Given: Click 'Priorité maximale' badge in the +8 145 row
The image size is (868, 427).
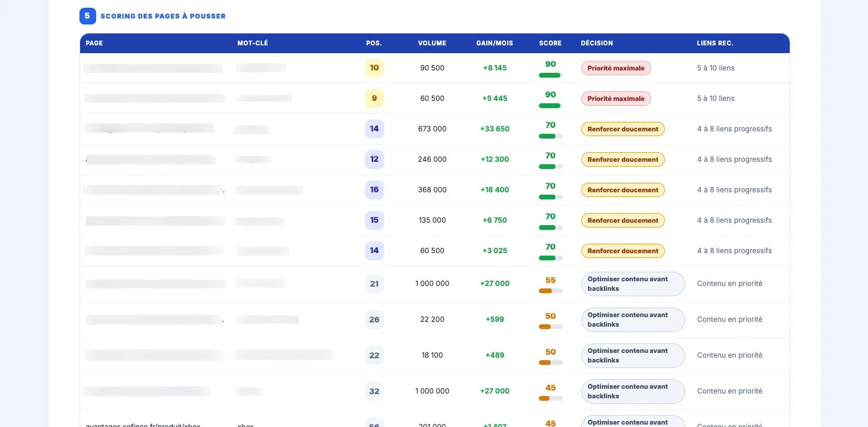Looking at the screenshot, I should [616, 68].
